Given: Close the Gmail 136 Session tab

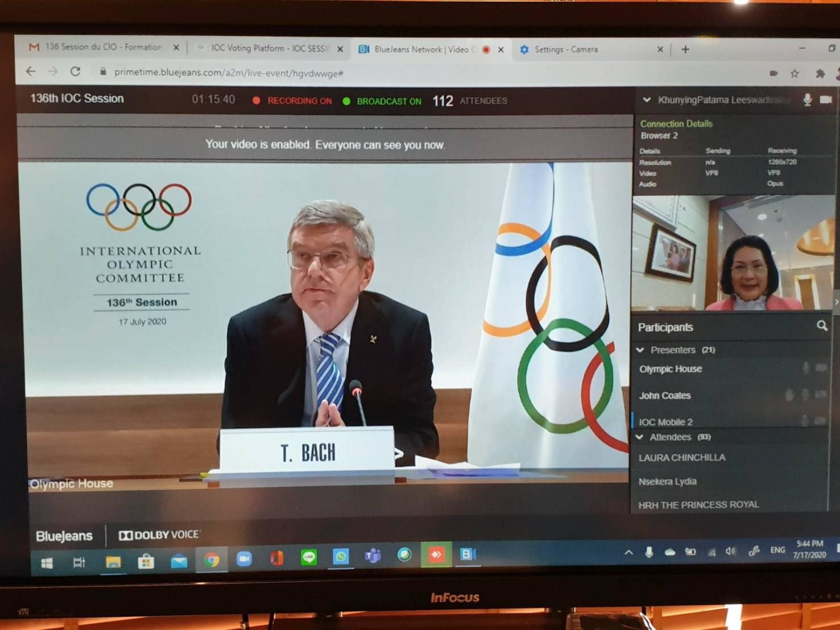Looking at the screenshot, I should tap(176, 48).
